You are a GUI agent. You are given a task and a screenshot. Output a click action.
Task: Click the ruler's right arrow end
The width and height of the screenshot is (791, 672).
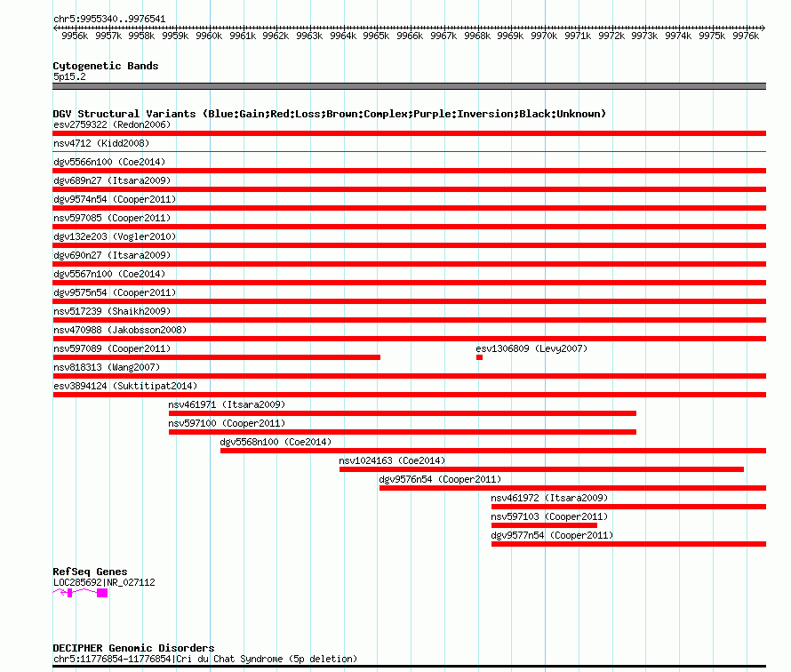pos(763,28)
